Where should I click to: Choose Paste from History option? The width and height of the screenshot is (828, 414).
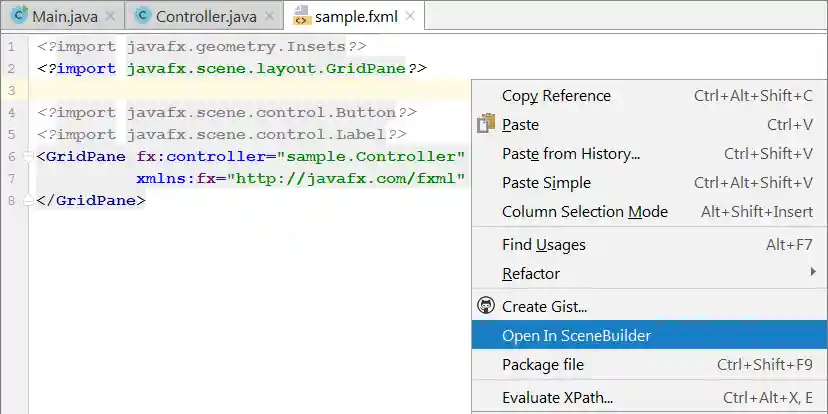pyautogui.click(x=570, y=154)
